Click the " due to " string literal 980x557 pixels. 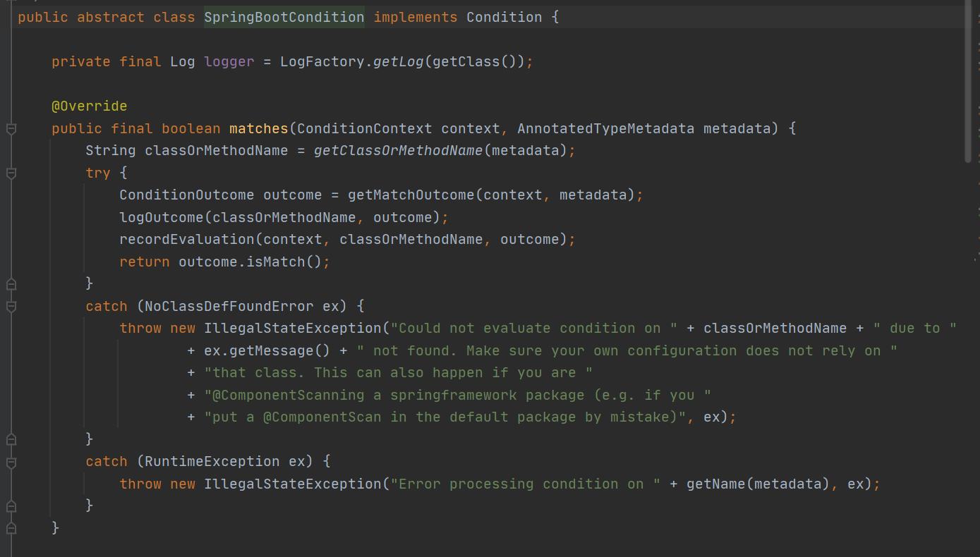(x=915, y=328)
